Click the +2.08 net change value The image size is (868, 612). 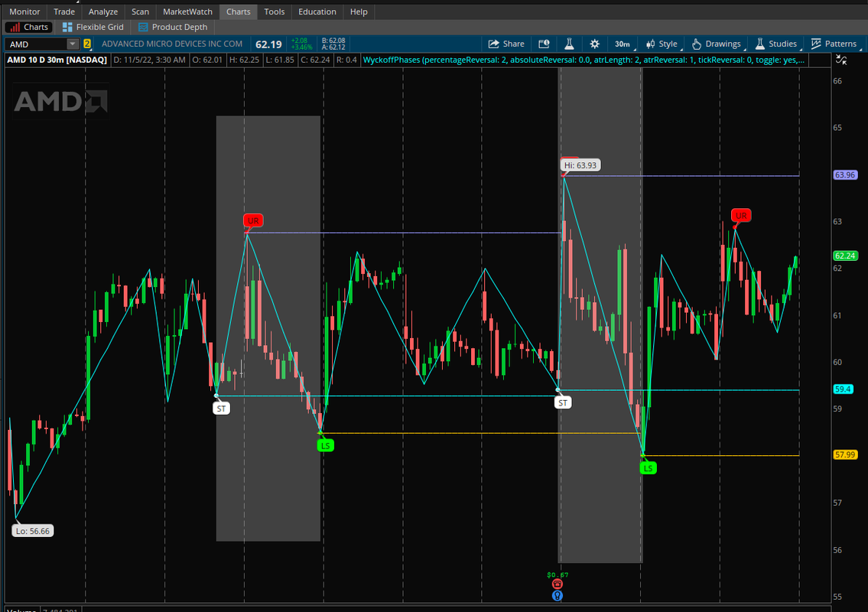[300, 41]
